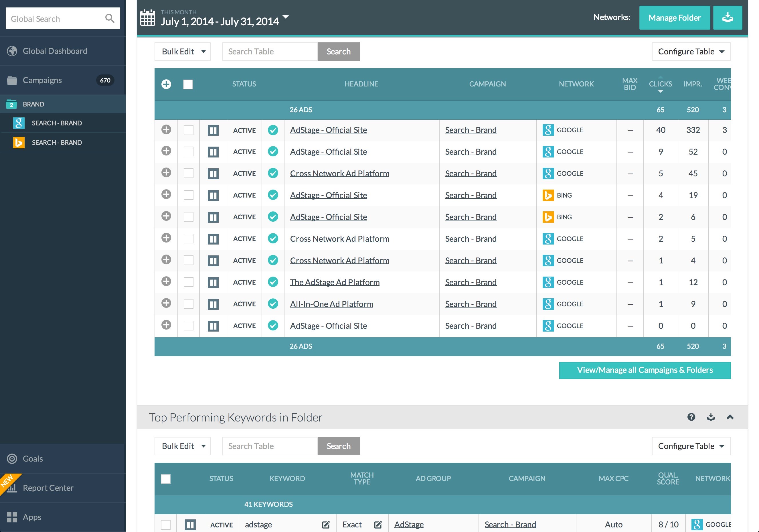Viewport: 759px width, 532px height.
Task: Open the Configure Table dropdown
Action: [691, 51]
